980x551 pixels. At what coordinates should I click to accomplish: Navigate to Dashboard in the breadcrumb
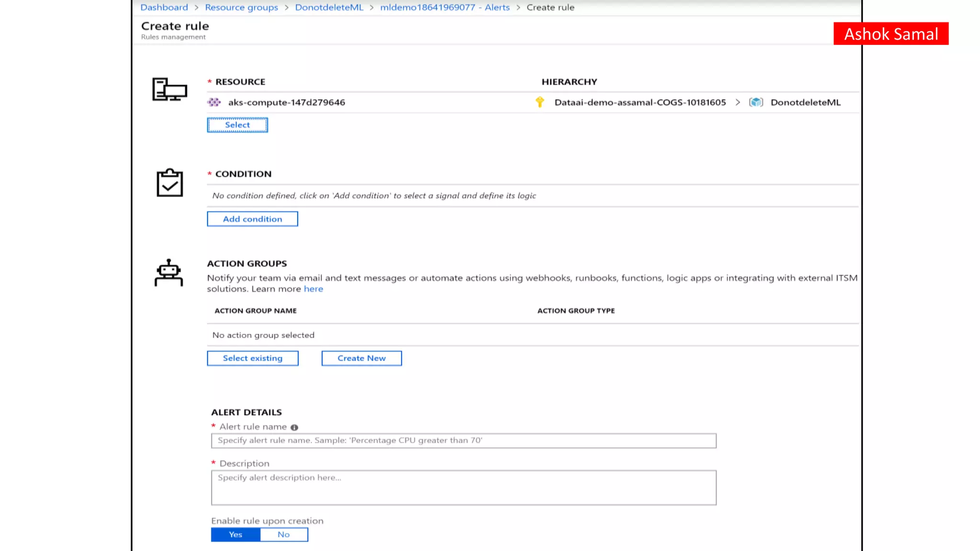click(x=164, y=8)
